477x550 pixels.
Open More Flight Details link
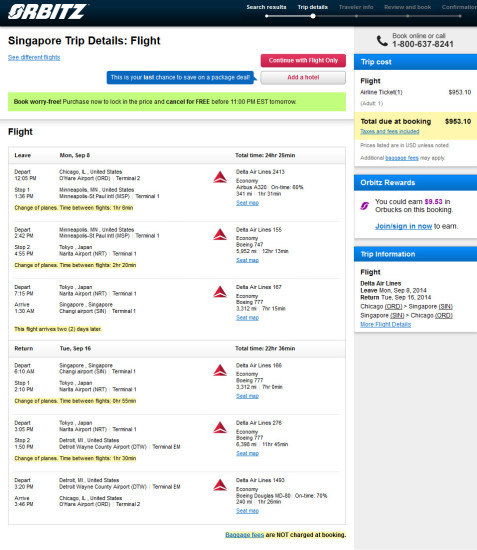click(x=385, y=324)
